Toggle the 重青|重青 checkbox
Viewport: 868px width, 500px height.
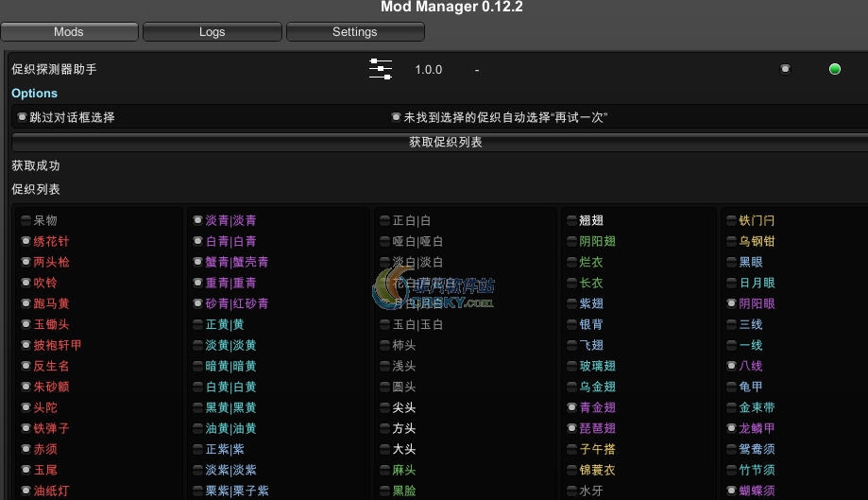coord(197,283)
